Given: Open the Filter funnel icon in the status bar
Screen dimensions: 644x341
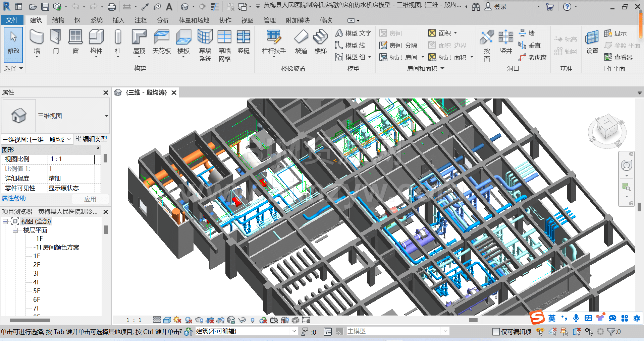Looking at the screenshot, I should (611, 332).
